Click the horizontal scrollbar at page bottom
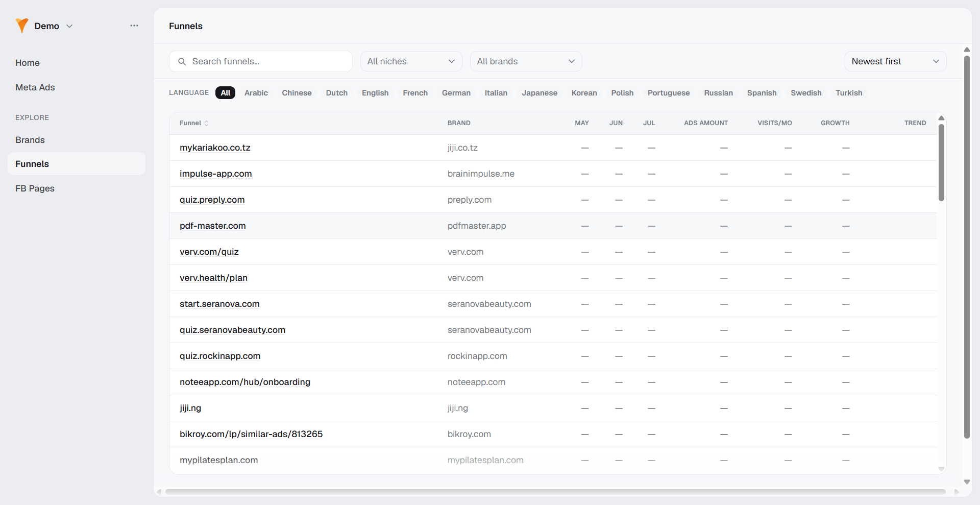 [555, 492]
